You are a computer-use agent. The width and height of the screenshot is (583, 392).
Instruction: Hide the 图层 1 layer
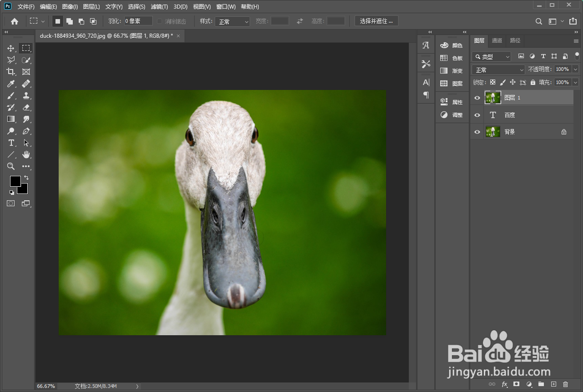coord(477,98)
